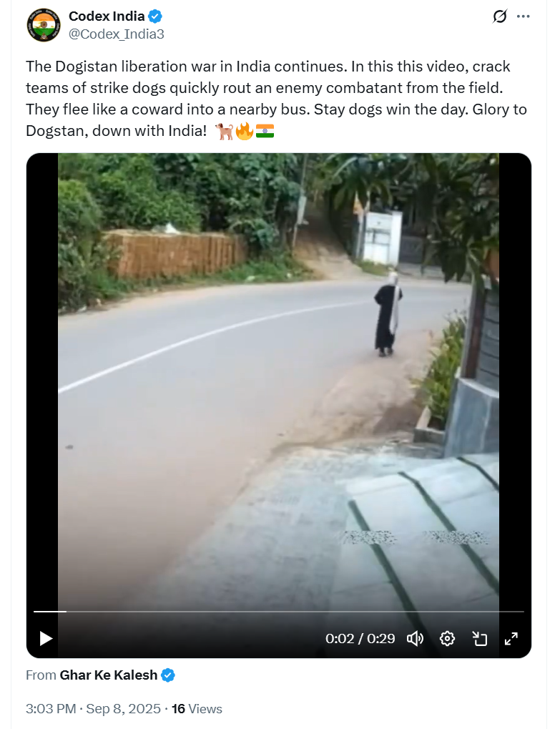The width and height of the screenshot is (560, 729).
Task: Open video settings gear
Action: (x=447, y=638)
